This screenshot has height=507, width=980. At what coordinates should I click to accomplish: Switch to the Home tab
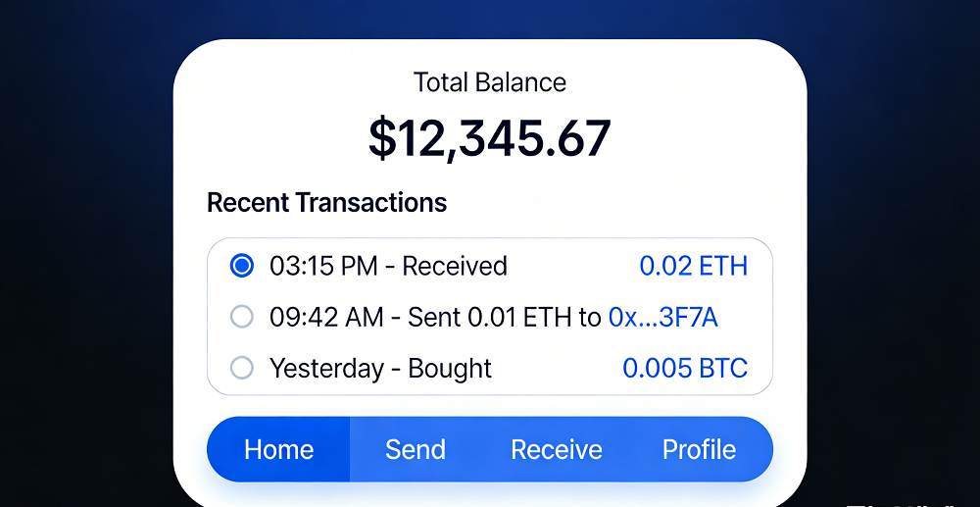(279, 449)
